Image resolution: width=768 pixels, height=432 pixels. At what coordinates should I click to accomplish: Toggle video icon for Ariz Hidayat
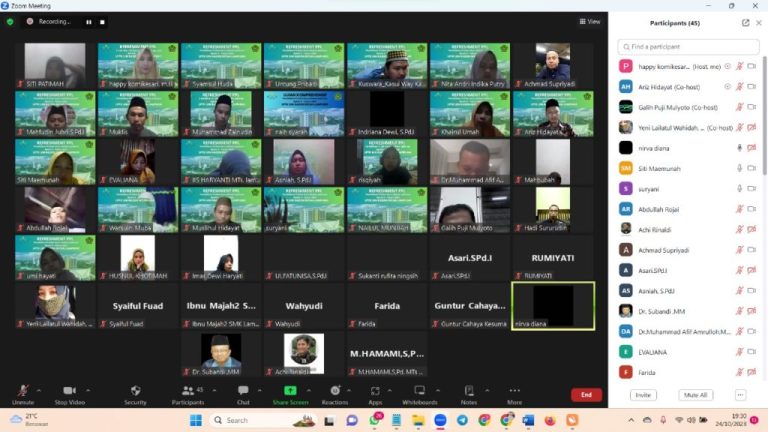(x=751, y=87)
